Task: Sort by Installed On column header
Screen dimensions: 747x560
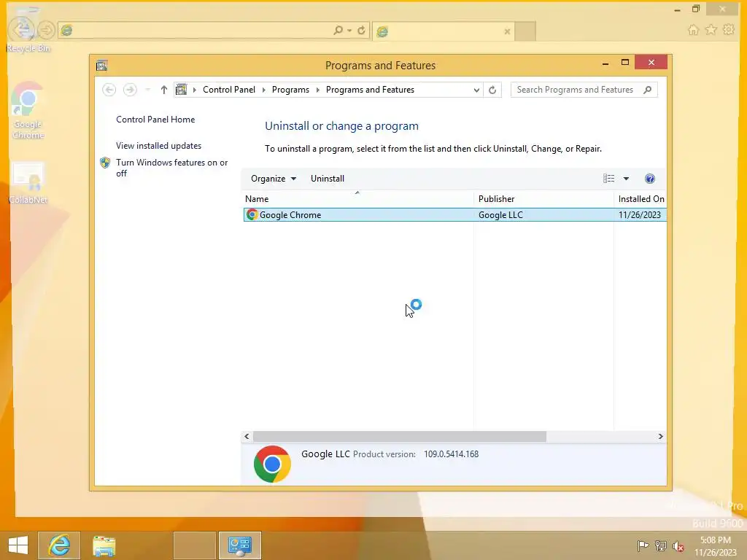Action: click(x=640, y=198)
